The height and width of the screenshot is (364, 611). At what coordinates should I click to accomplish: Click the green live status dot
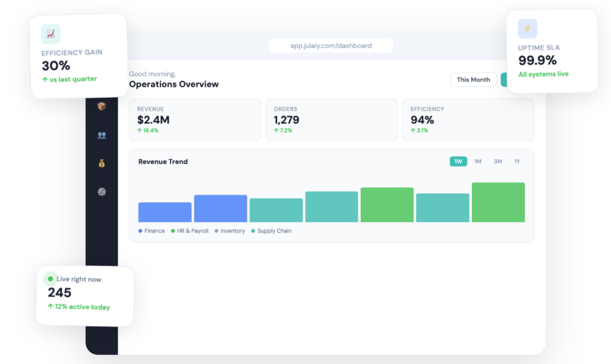(50, 279)
